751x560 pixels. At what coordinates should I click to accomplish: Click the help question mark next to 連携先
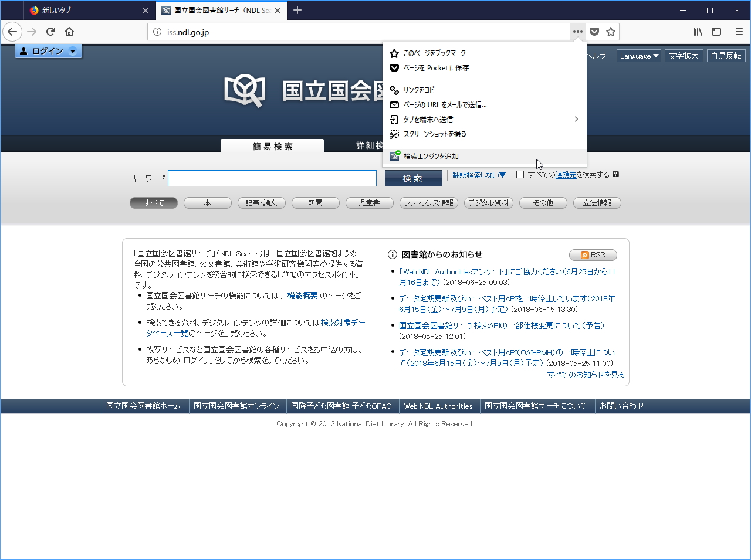[x=615, y=174]
